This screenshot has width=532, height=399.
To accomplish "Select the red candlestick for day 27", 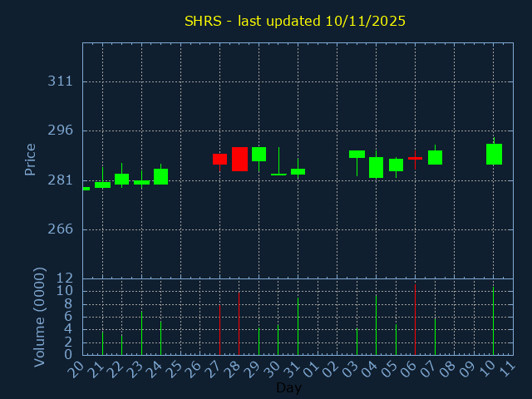I will click(x=219, y=159).
